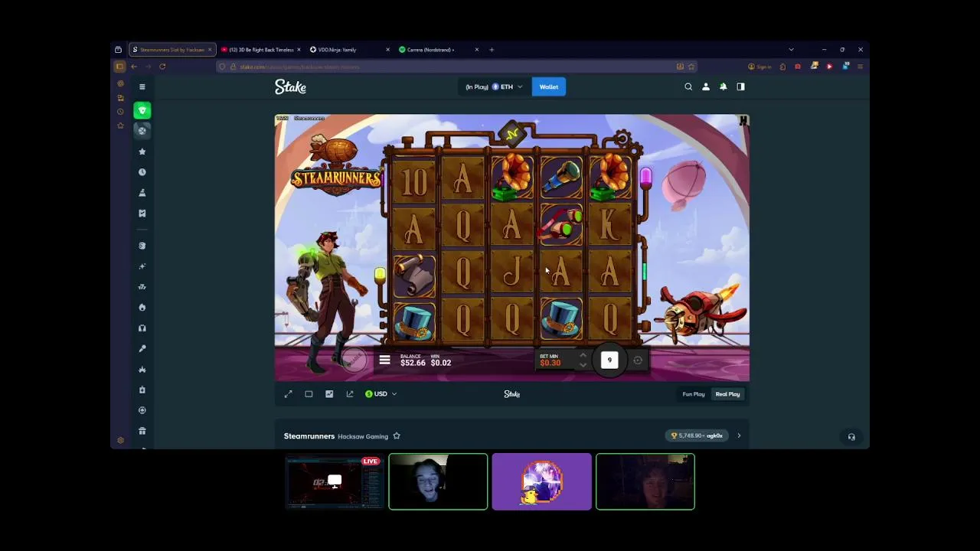Click the green-bordered webcam thumbnail beside LIVE
Image resolution: width=980 pixels, height=551 pixels.
coord(438,481)
